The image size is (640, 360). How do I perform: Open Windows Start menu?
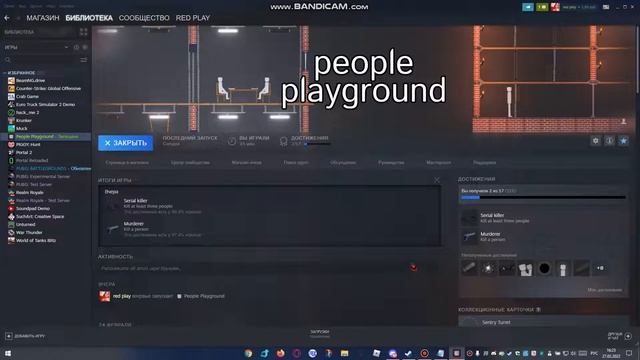7,353
